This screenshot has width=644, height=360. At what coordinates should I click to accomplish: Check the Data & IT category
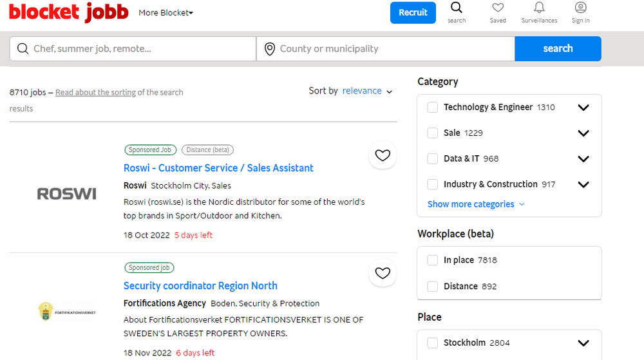click(433, 159)
